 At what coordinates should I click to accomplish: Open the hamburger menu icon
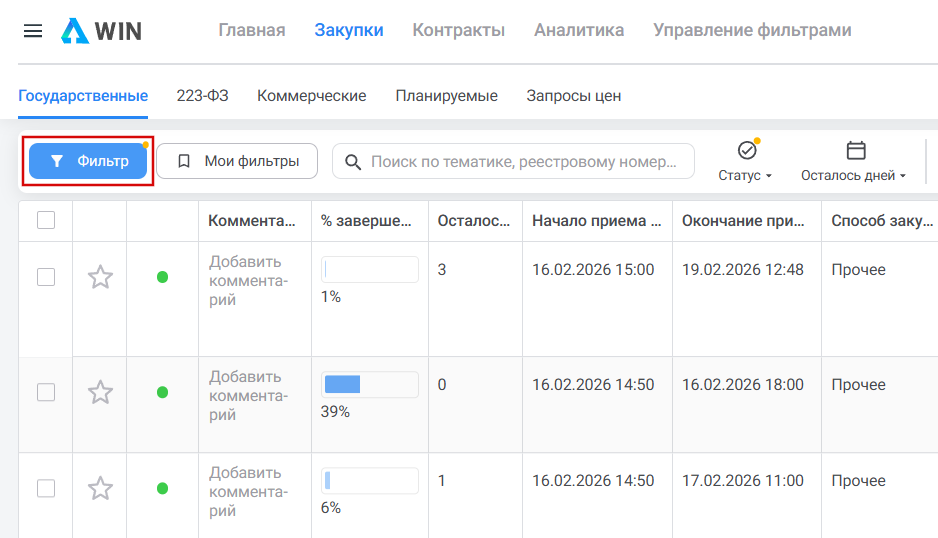tap(33, 31)
